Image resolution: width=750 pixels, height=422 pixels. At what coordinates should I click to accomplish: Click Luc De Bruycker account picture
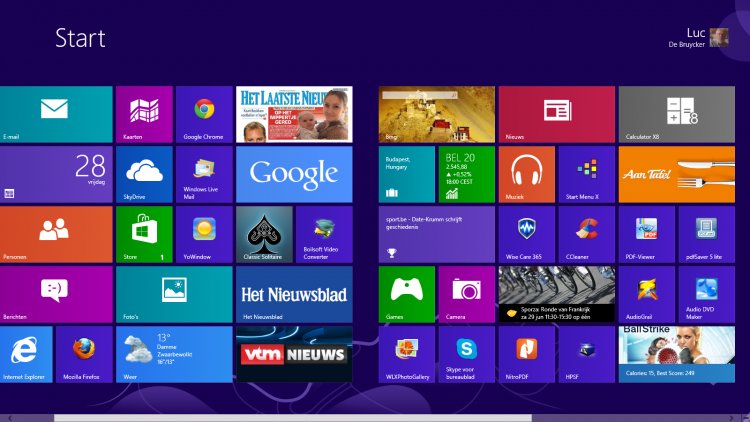coord(719,38)
